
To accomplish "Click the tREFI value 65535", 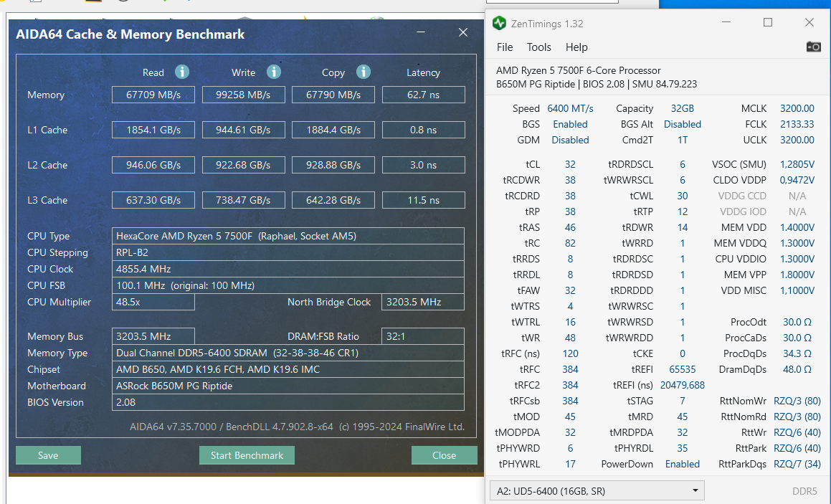I will [x=683, y=369].
